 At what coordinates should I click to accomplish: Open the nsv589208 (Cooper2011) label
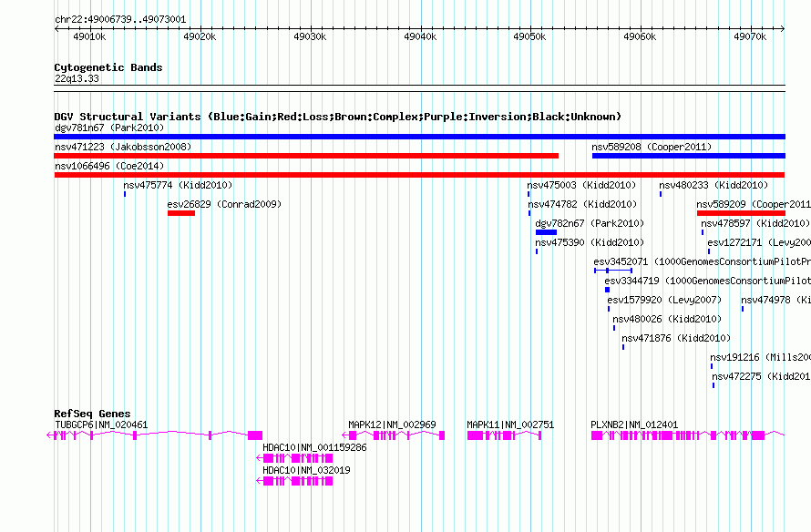click(x=652, y=147)
